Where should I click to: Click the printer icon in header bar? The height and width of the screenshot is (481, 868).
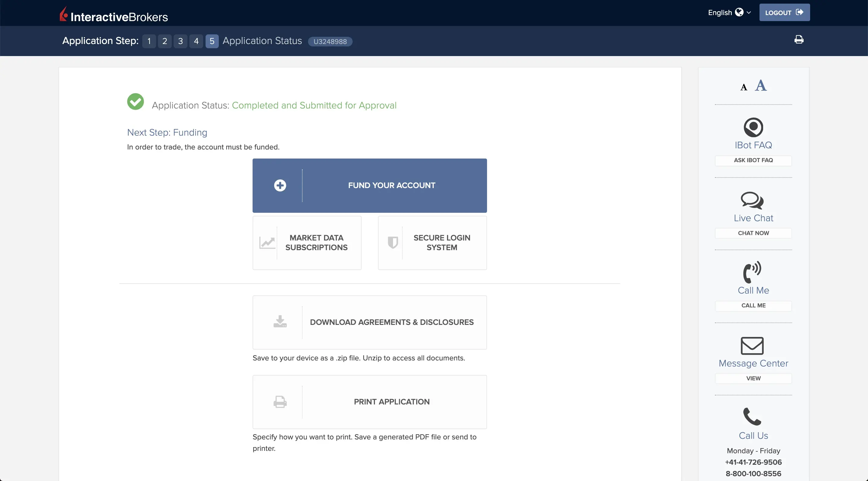(x=799, y=40)
